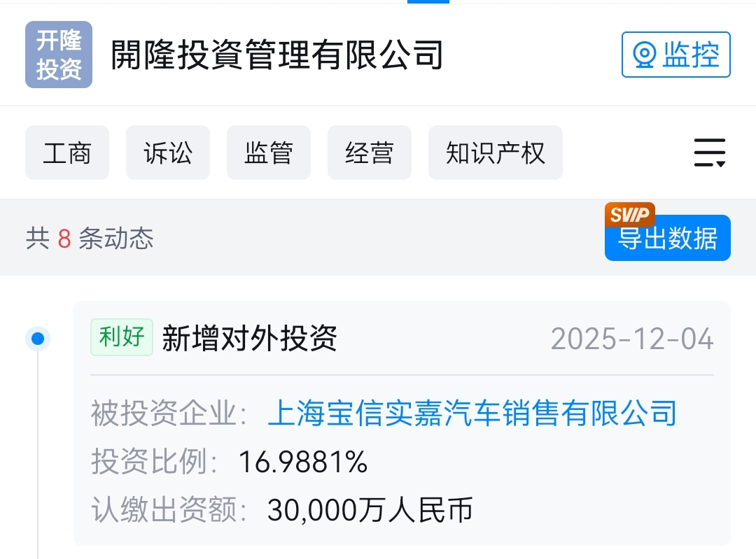
Task: Tap the 利好 green tag
Action: tap(122, 337)
